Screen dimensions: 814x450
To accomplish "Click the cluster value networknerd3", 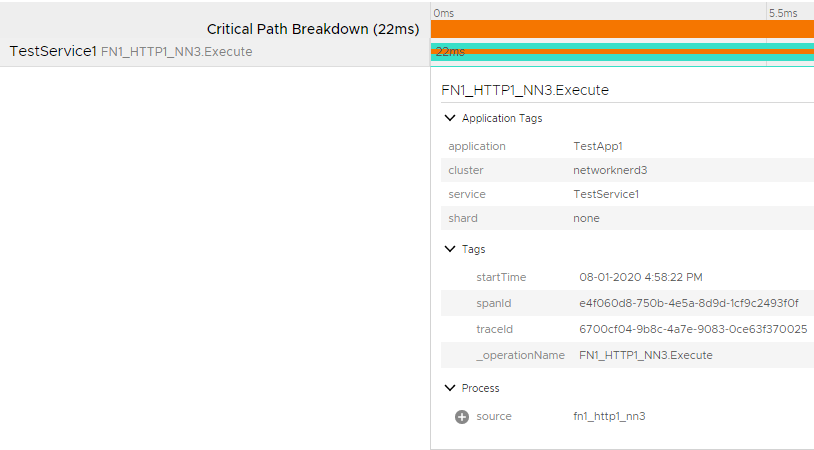I will click(x=610, y=170).
